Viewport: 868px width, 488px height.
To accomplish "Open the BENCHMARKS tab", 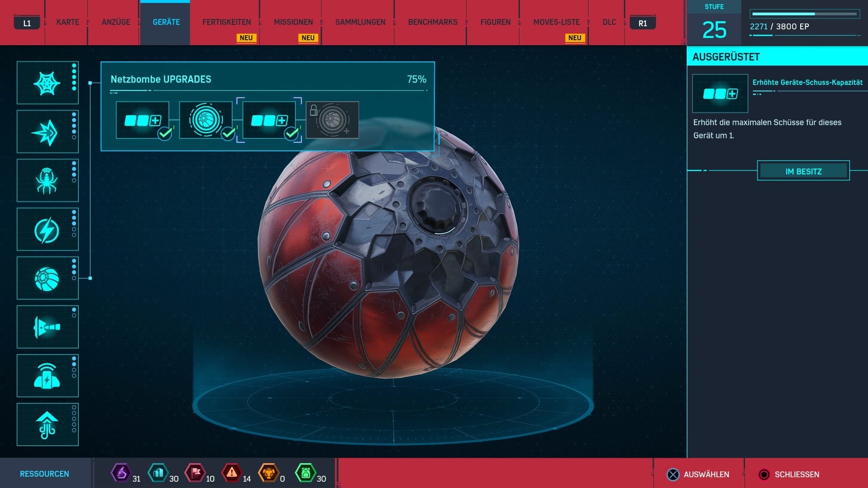I will (x=433, y=22).
